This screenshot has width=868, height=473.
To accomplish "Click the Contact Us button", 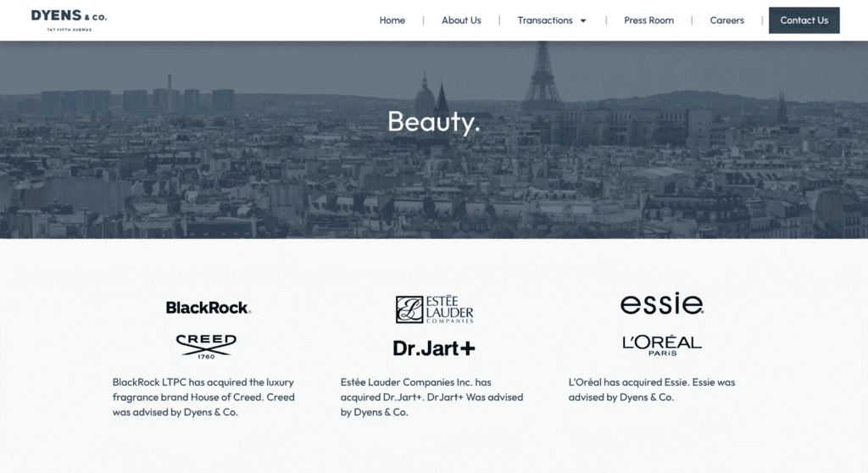I will tap(804, 20).
